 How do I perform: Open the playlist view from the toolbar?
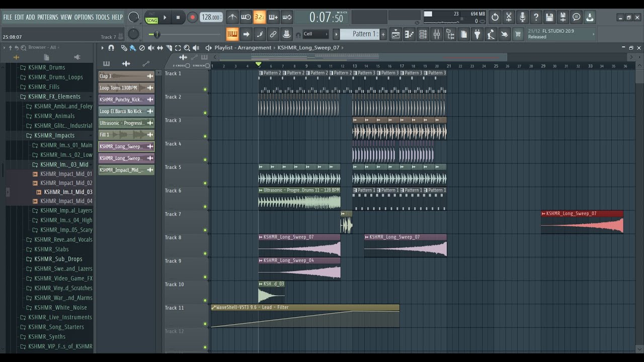(x=396, y=34)
